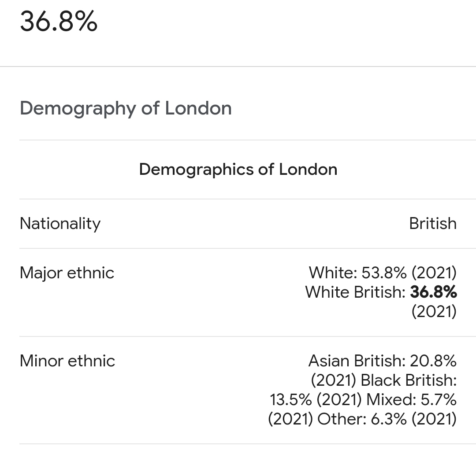Click the word White before 53.8%
476x454 pixels.
coord(333,273)
